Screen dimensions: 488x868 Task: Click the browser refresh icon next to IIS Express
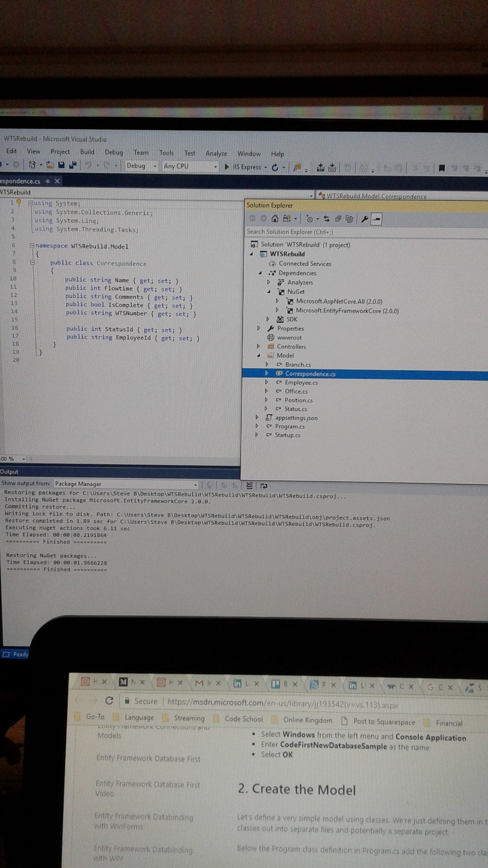click(x=275, y=167)
